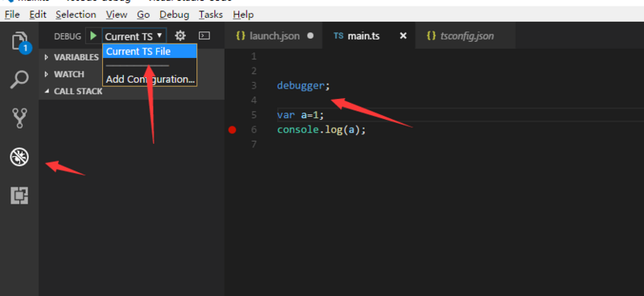Open the Edit menu
The image size is (644, 296).
click(38, 14)
